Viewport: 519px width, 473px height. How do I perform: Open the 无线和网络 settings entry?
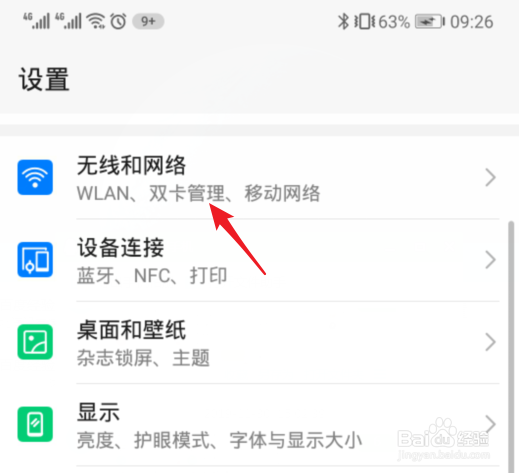259,178
